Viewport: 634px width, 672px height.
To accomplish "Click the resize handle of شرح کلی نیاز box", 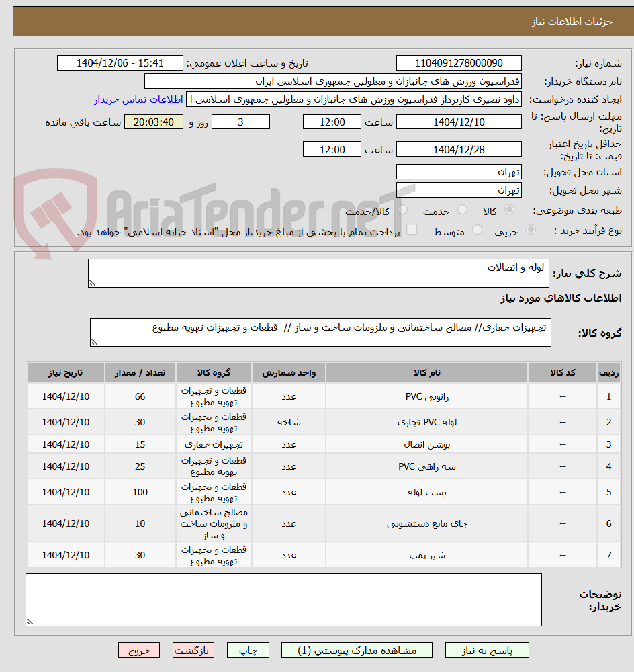I will pyautogui.click(x=92, y=283).
